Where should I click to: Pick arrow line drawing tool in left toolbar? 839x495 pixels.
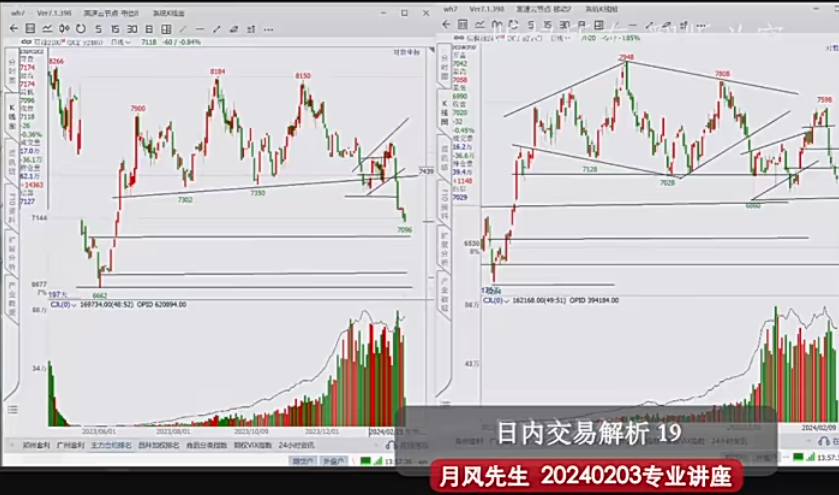click(217, 29)
